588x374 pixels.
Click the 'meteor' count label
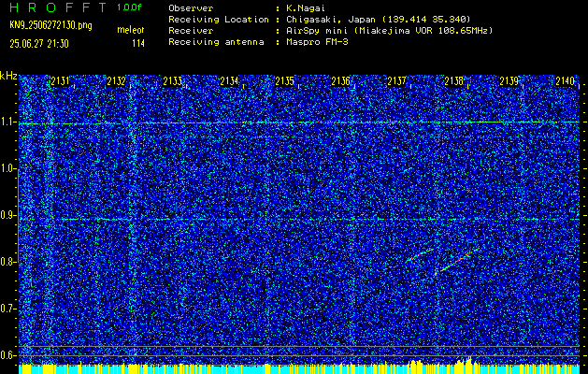click(131, 30)
